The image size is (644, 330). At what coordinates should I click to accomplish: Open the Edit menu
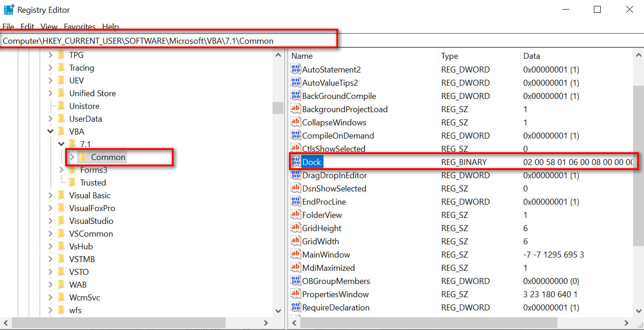(27, 27)
